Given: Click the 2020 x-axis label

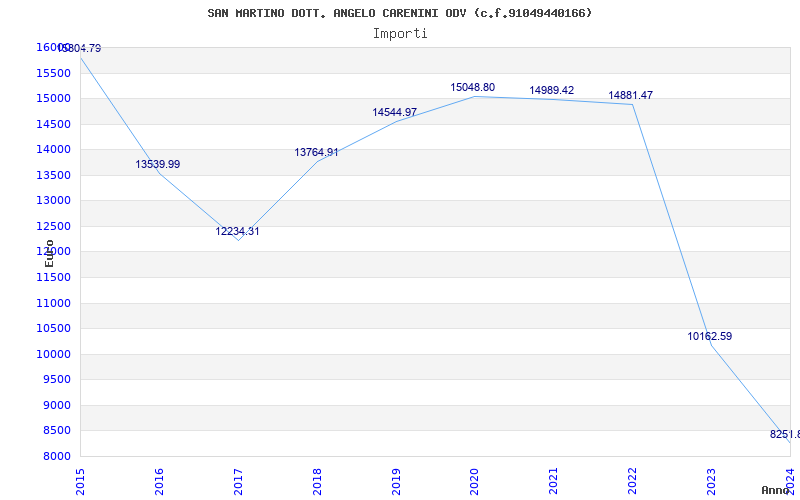Looking at the screenshot, I should click(x=474, y=481).
